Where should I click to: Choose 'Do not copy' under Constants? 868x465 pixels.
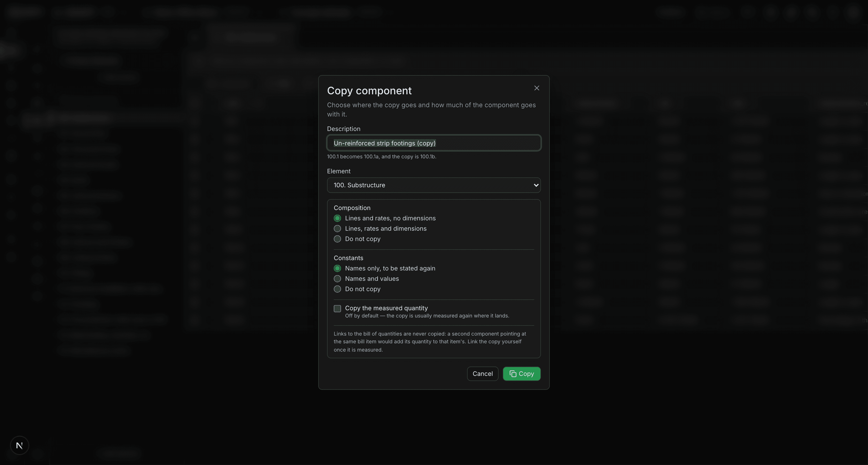[x=337, y=289]
